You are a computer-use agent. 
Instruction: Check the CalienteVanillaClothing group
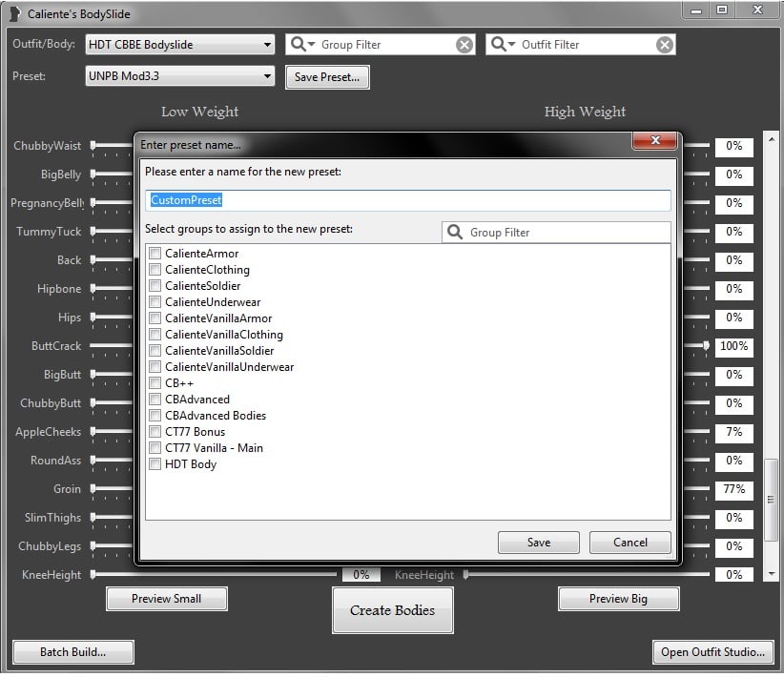155,335
